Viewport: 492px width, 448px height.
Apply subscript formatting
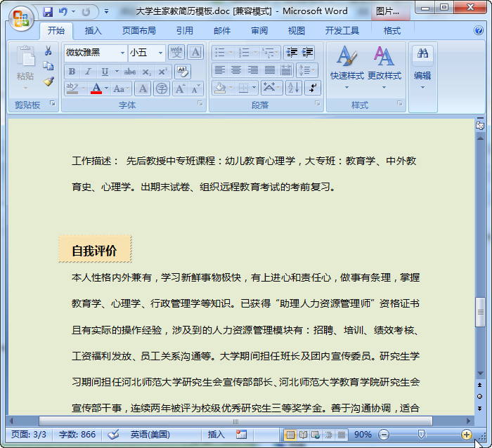click(x=146, y=72)
